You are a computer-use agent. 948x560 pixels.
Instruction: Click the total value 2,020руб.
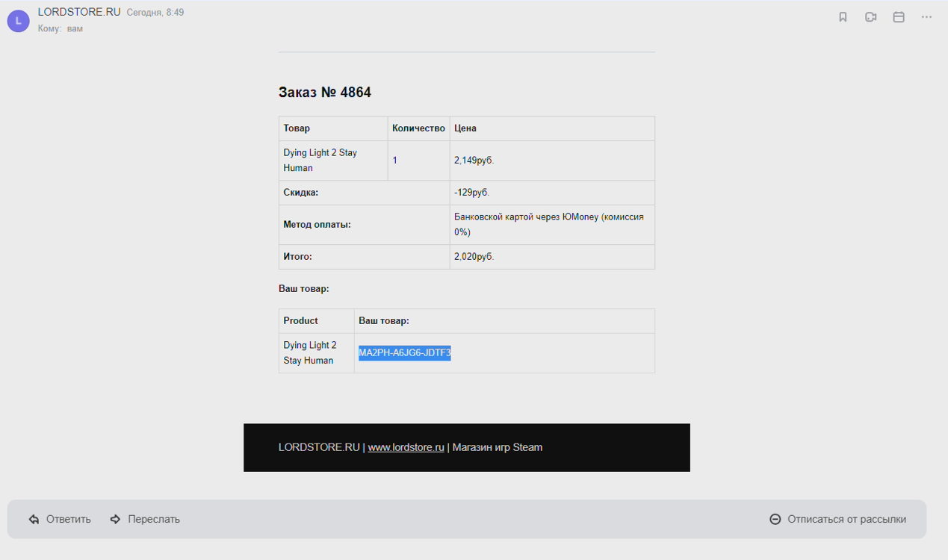coord(474,256)
